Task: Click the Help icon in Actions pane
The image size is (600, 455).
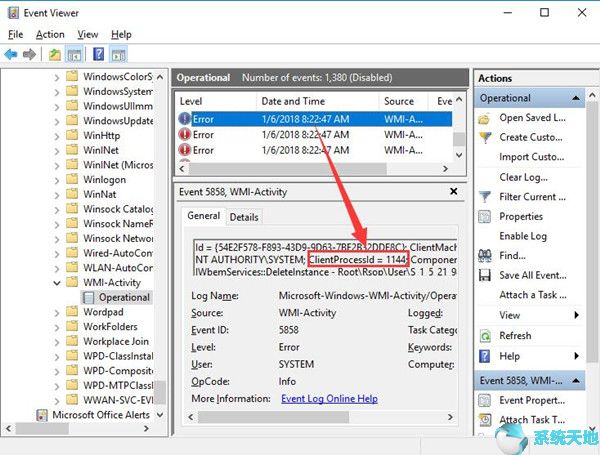Action: [485, 356]
